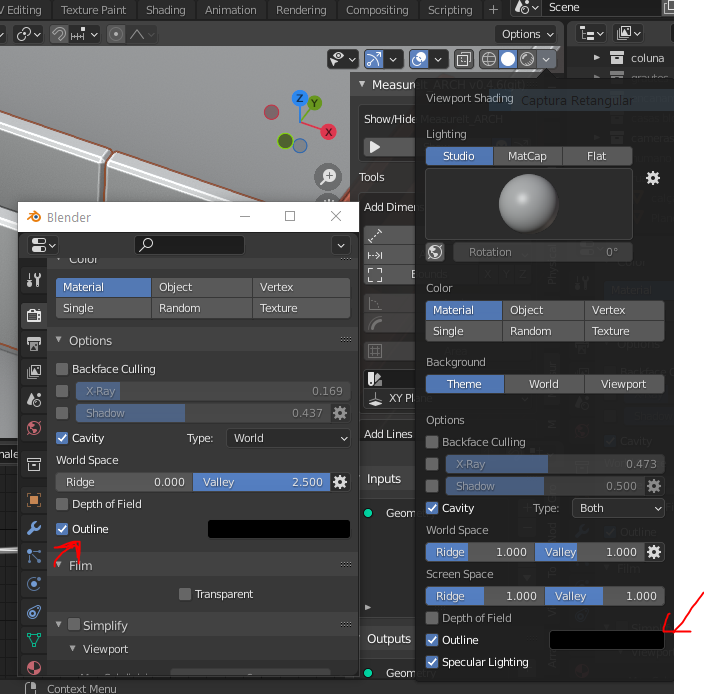Switch to Compositing workspace tab
This screenshot has width=704, height=694.
pos(377,10)
